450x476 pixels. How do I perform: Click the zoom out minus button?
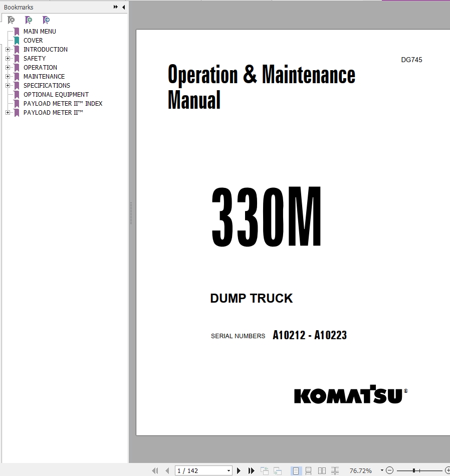(x=389, y=470)
